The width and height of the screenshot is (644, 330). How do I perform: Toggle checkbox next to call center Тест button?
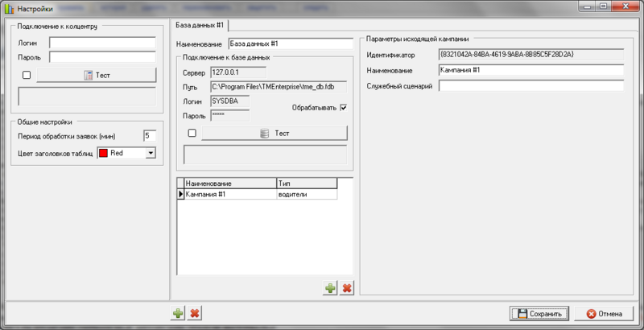click(x=26, y=75)
